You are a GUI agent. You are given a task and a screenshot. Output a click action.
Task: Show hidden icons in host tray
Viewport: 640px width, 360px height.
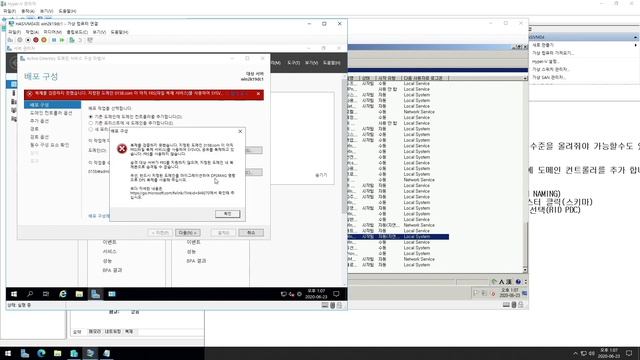pos(575,353)
